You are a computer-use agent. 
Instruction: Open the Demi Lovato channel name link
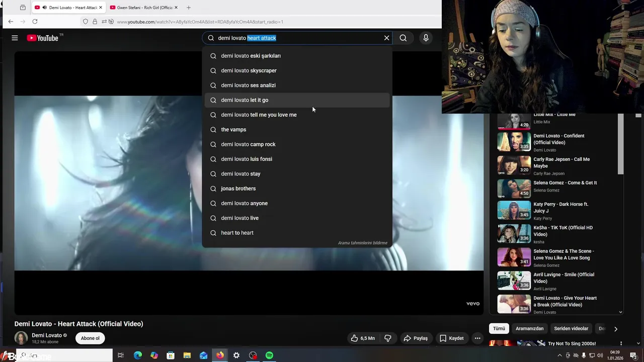pos(47,335)
